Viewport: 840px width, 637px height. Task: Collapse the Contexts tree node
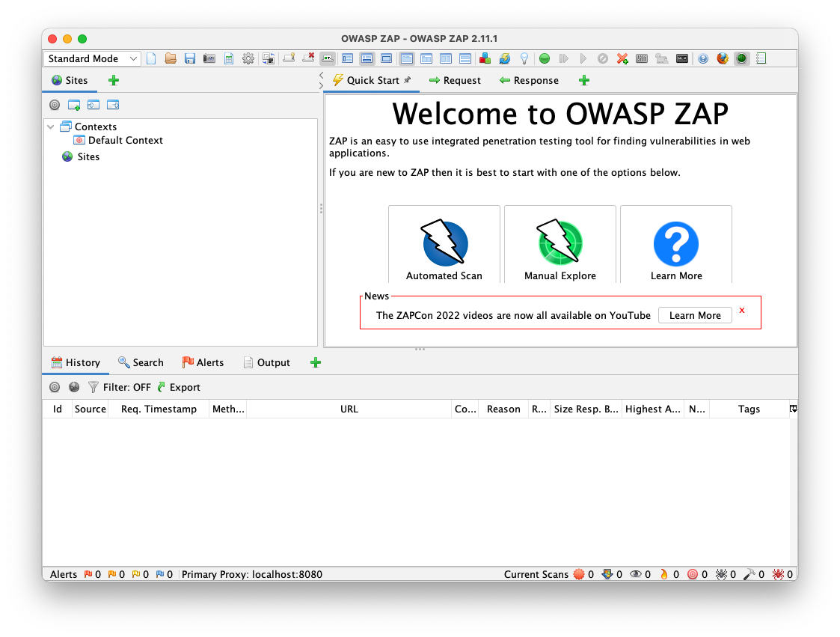tap(51, 127)
